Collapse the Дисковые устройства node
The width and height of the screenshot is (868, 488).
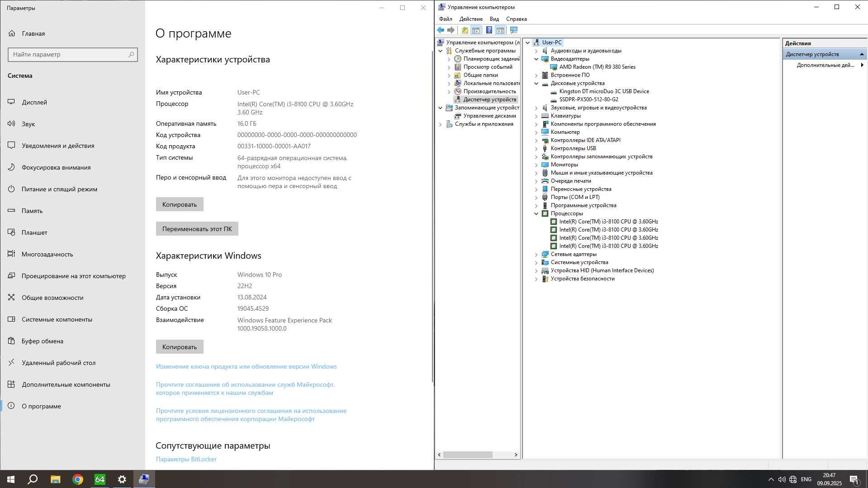(x=536, y=83)
